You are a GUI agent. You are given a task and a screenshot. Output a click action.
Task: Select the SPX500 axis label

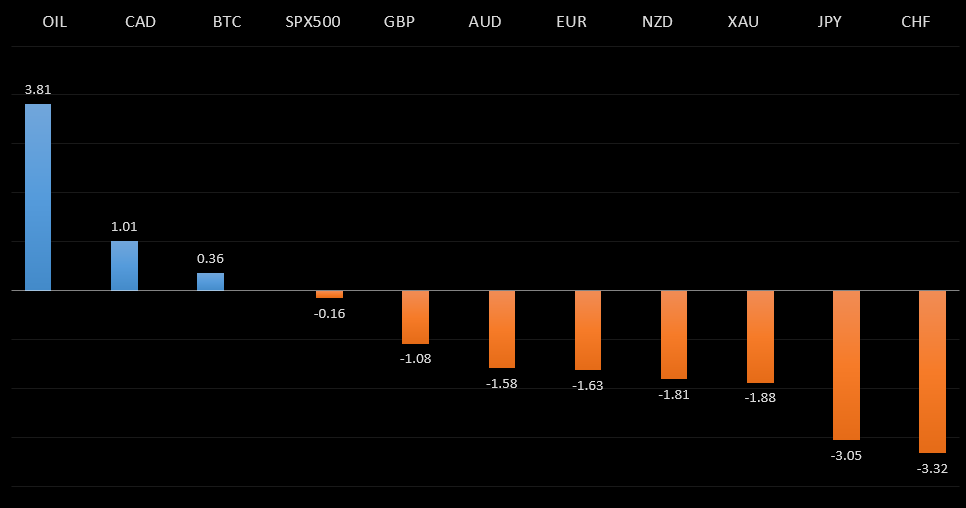pyautogui.click(x=313, y=21)
